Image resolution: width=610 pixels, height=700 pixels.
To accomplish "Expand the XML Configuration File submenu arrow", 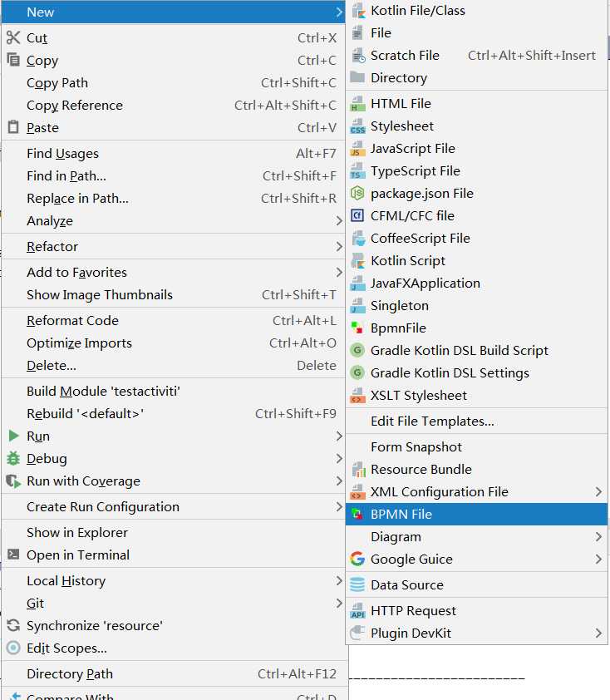I will 598,491.
